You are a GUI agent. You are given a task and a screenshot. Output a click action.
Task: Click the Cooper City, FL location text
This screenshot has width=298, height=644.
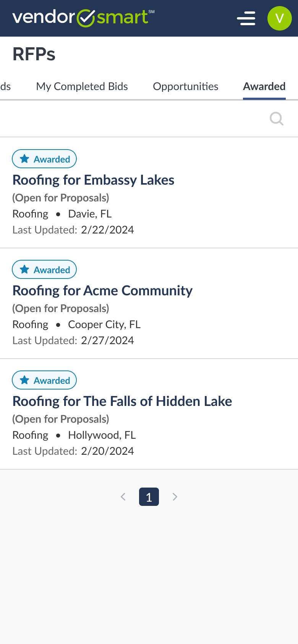point(104,325)
